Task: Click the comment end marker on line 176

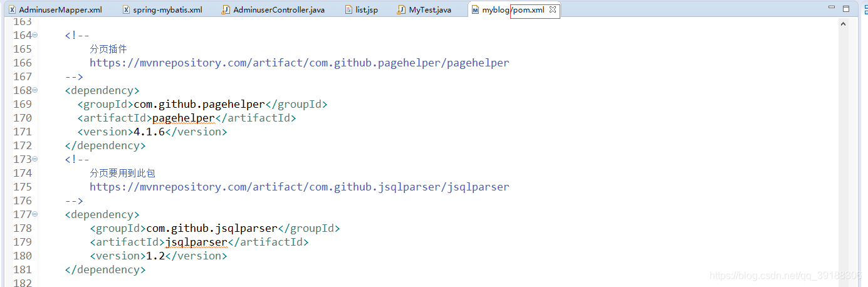Action: pos(74,201)
